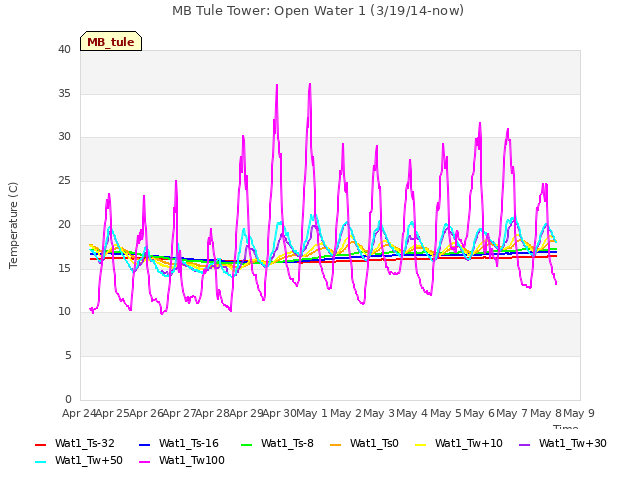Click the green Wat1_Ts-8 legend swatch
Image resolution: width=640 pixels, height=480 pixels.
[247, 444]
